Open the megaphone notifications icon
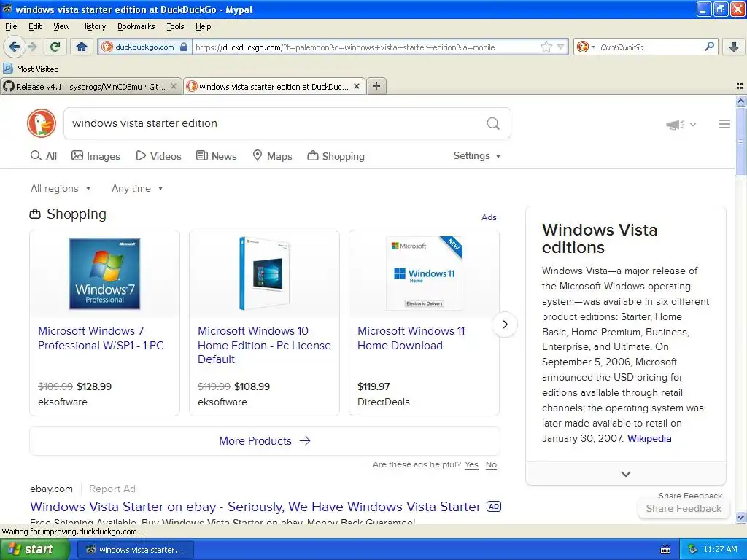 coord(675,124)
